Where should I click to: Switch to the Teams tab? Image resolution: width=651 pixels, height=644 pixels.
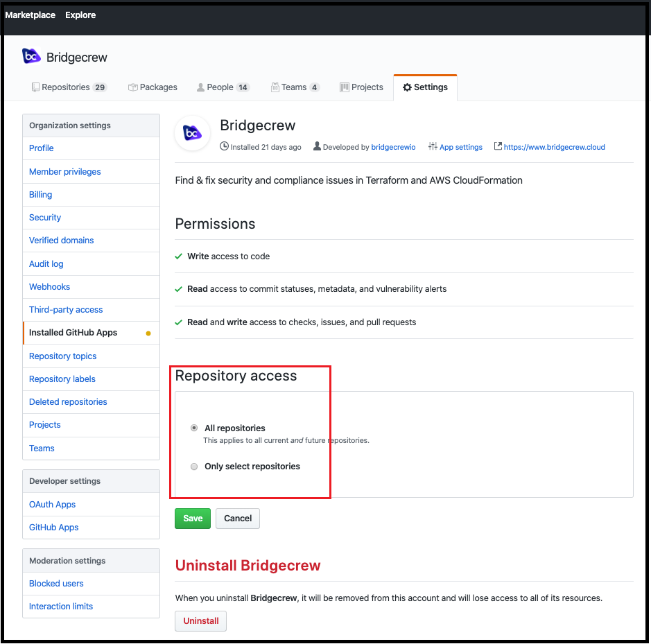pos(295,87)
